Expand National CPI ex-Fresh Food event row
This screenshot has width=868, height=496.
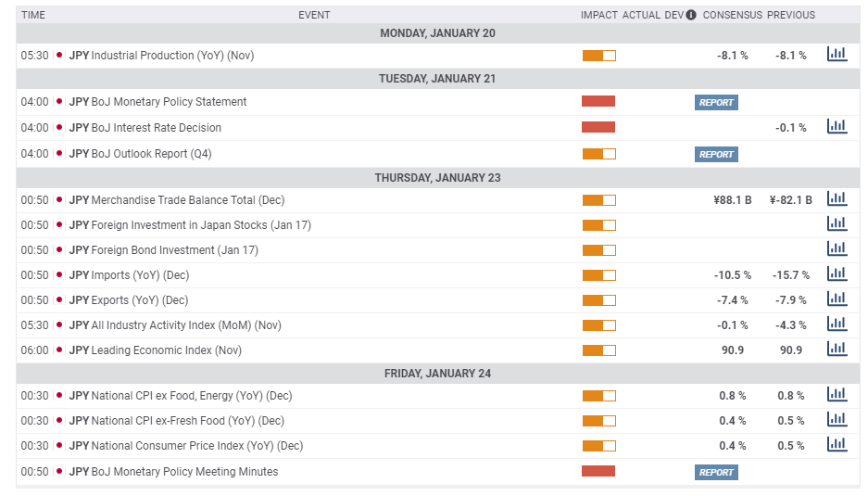[x=437, y=421]
